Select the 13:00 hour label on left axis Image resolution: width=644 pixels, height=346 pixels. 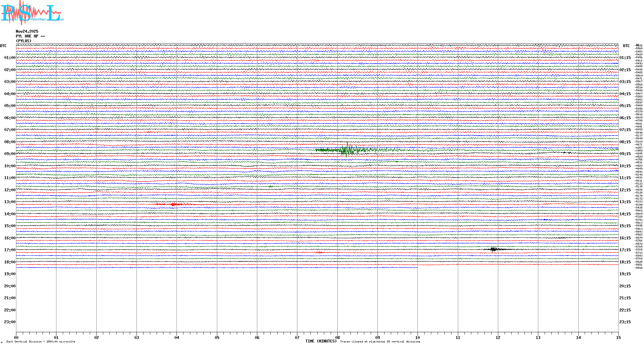pyautogui.click(x=10, y=202)
